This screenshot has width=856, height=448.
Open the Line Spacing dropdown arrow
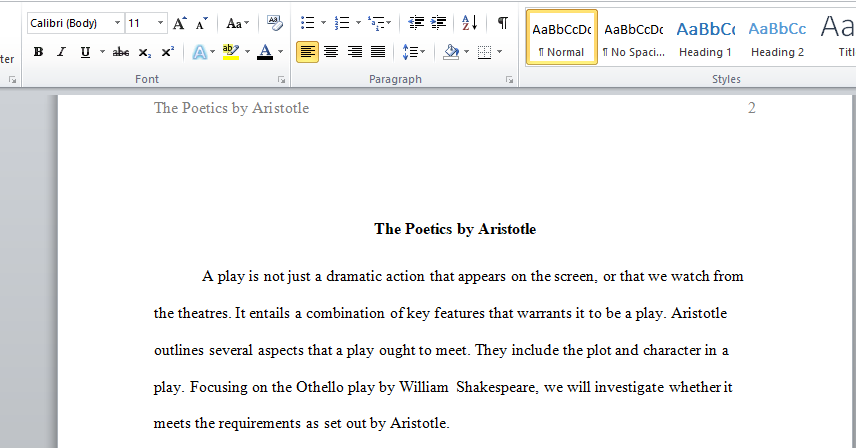pos(423,52)
